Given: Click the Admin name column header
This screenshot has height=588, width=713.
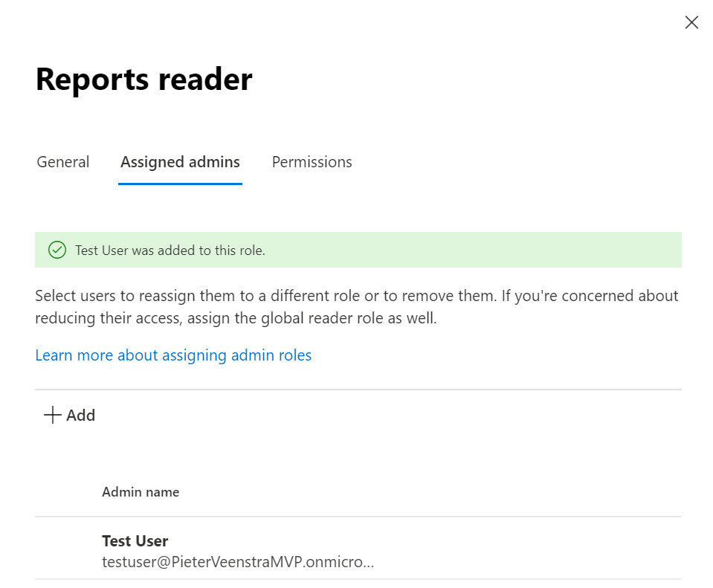Looking at the screenshot, I should click(141, 492).
